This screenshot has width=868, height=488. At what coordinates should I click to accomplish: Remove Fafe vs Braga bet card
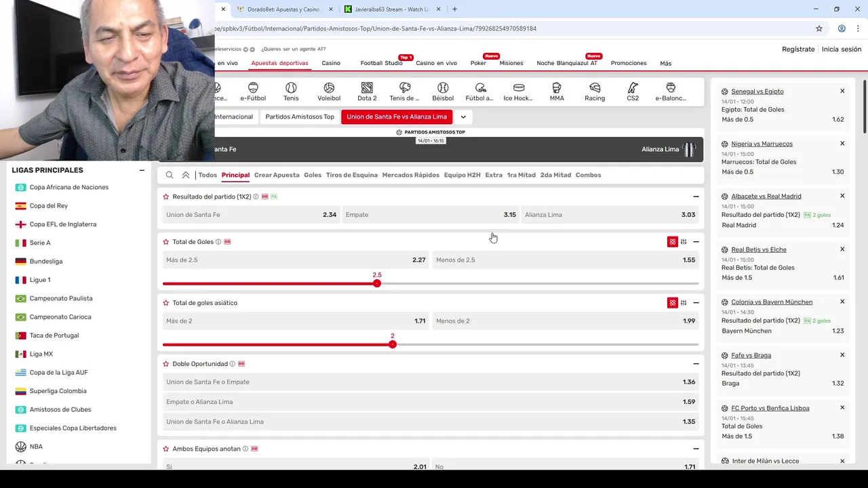coord(842,354)
